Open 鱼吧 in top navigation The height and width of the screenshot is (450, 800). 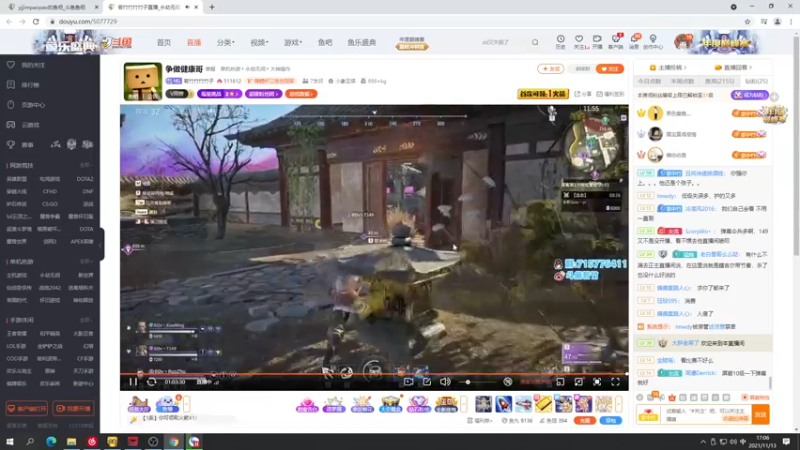click(325, 42)
